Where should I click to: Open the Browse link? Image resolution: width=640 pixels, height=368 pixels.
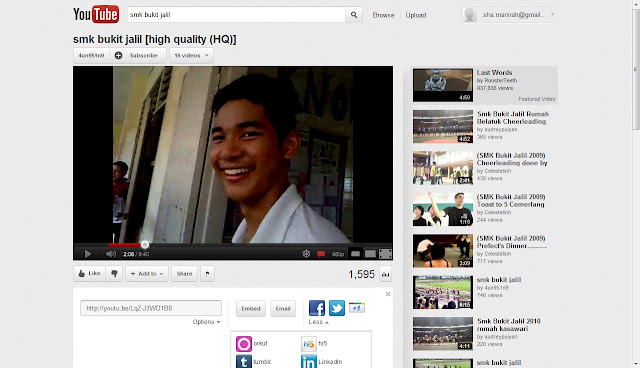point(383,15)
